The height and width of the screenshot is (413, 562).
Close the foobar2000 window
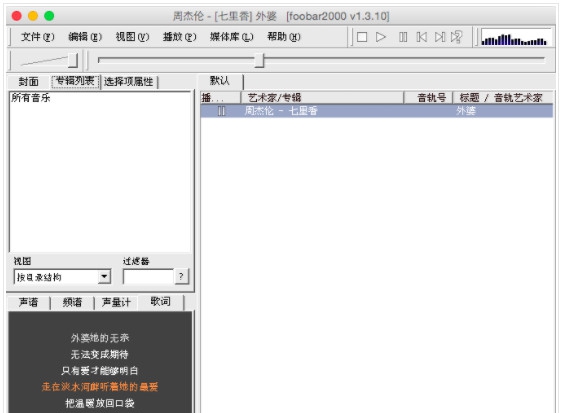(x=16, y=16)
